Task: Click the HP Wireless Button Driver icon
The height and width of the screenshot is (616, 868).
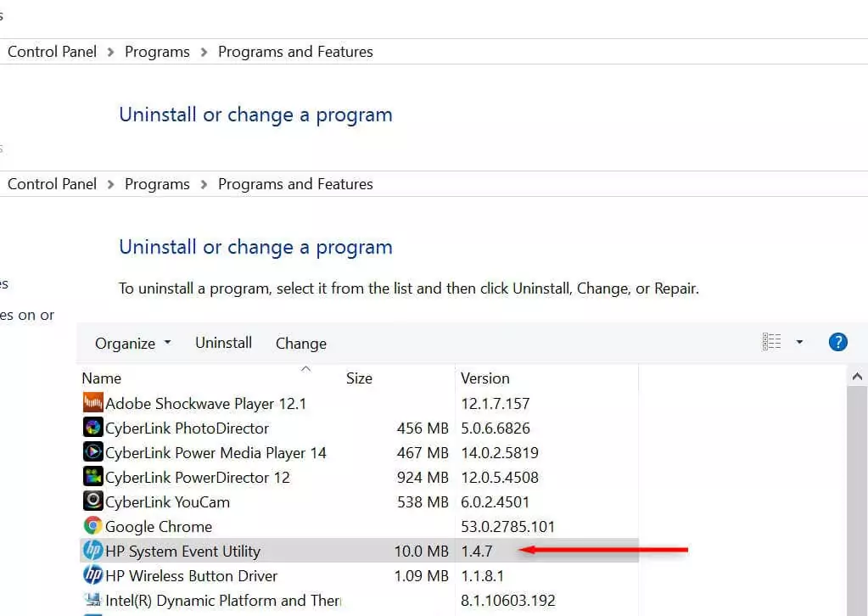Action: (x=93, y=575)
